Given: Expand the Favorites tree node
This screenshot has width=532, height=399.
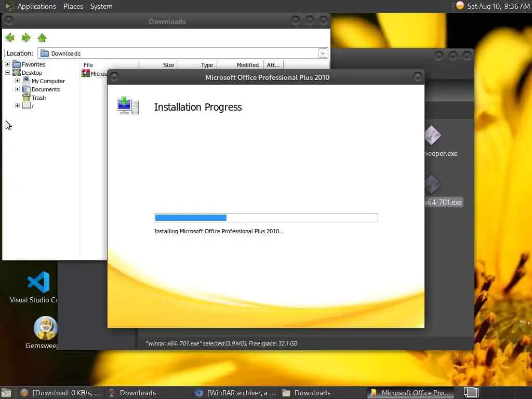Looking at the screenshot, I should pos(7,64).
